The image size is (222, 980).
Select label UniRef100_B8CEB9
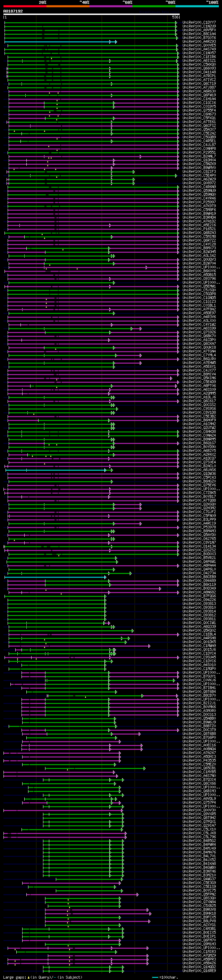199,577
